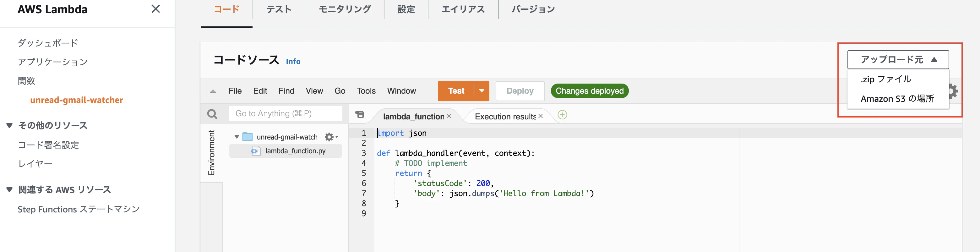
Task: Select lambda_function.py in the file tree
Action: tap(285, 151)
